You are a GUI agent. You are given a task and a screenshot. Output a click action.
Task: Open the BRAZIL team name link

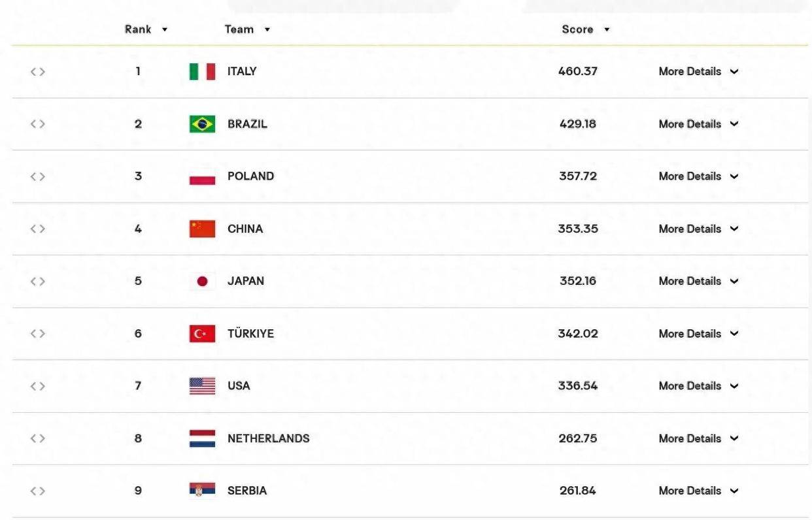coord(247,124)
